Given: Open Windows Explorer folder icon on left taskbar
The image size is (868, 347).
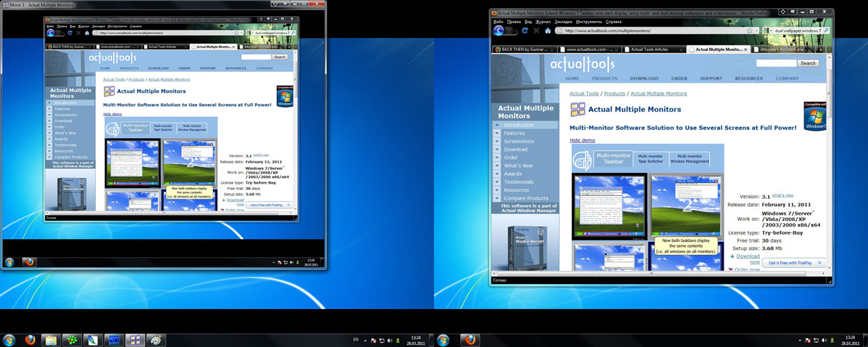Looking at the screenshot, I should [x=51, y=340].
